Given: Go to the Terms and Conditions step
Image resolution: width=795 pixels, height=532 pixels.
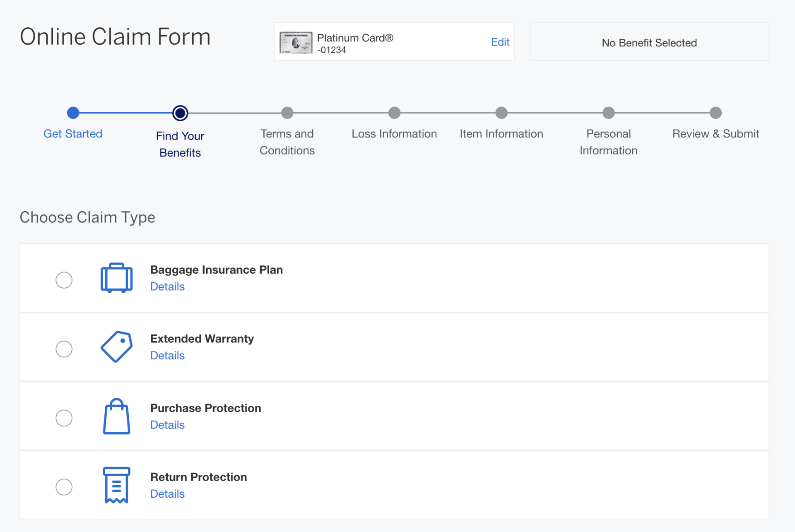Looking at the screenshot, I should (287, 113).
